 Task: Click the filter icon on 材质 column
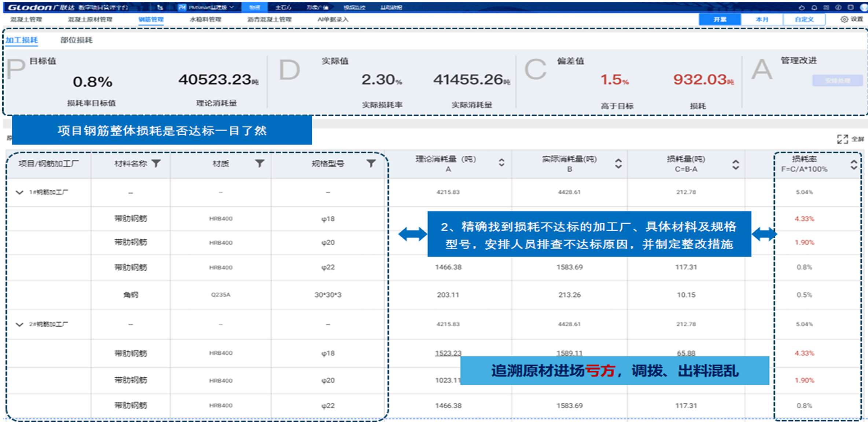[260, 163]
